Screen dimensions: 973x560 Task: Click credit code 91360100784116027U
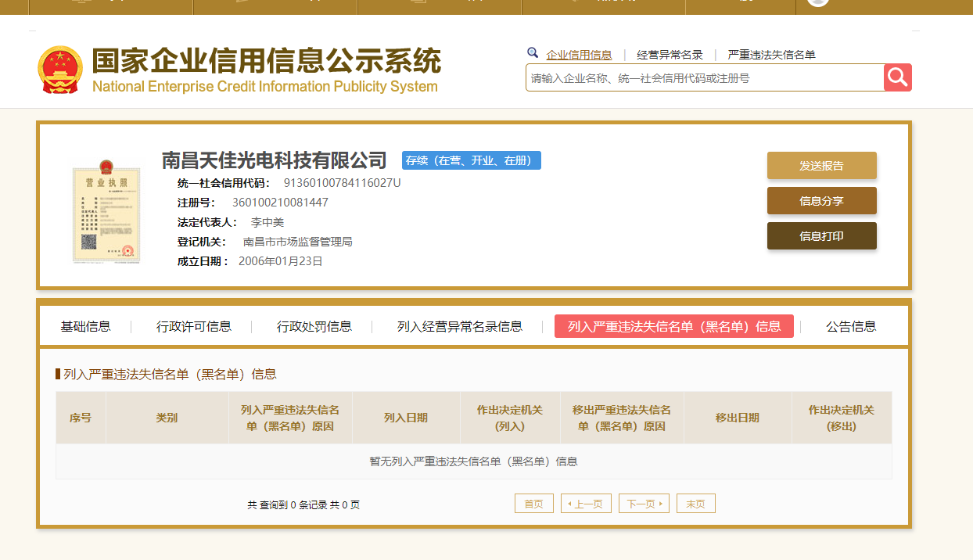[342, 183]
